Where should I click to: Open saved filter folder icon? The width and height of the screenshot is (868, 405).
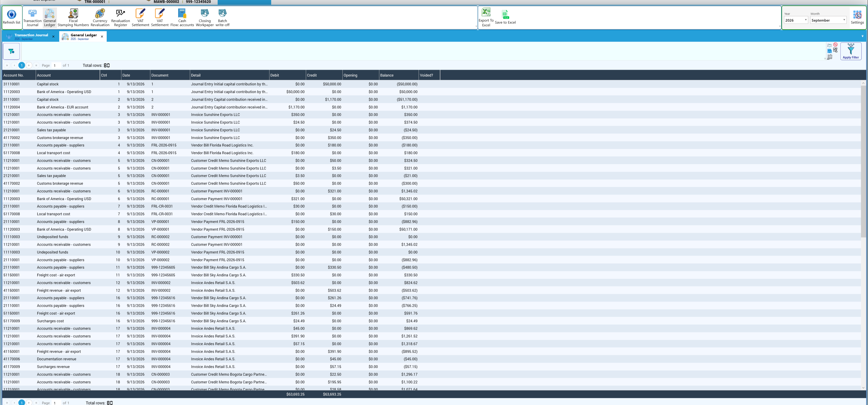point(829,45)
